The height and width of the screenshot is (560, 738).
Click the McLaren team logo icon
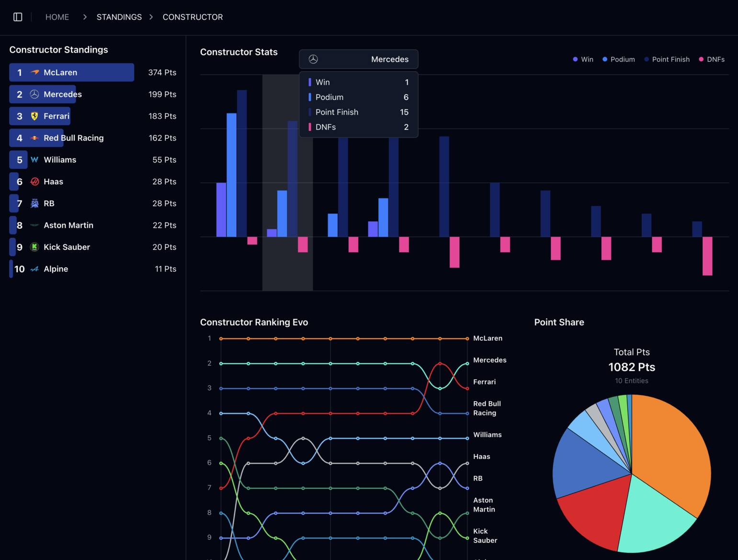tap(34, 72)
